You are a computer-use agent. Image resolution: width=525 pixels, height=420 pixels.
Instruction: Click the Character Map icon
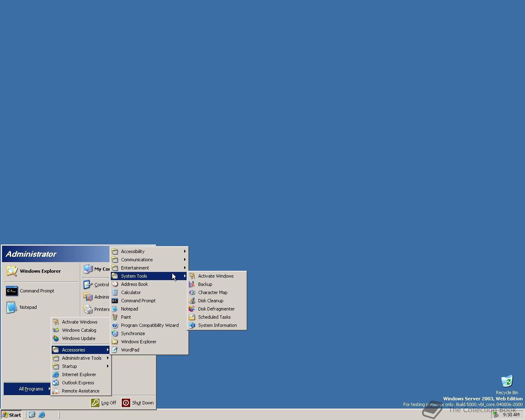click(192, 292)
